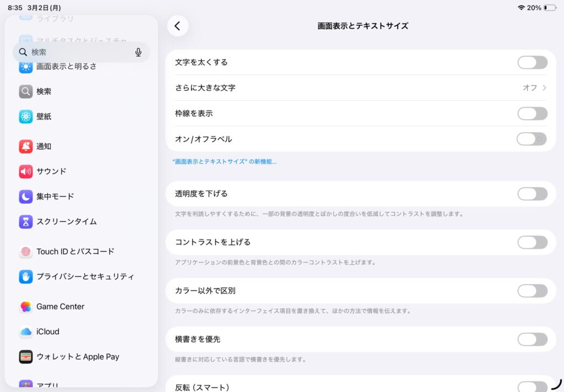Open 通知 notifications bell icon
Viewport: 564px width, 392px height.
pyautogui.click(x=26, y=146)
